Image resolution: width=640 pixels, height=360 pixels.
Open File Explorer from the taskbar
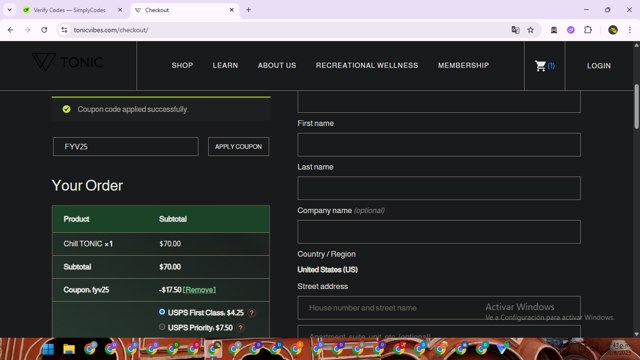pyautogui.click(x=69, y=349)
